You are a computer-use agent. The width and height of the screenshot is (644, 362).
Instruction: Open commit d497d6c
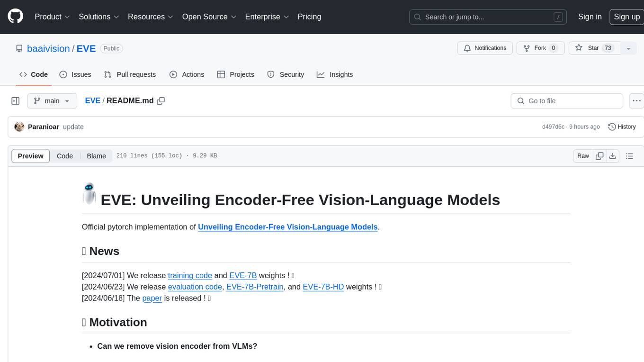click(x=553, y=127)
